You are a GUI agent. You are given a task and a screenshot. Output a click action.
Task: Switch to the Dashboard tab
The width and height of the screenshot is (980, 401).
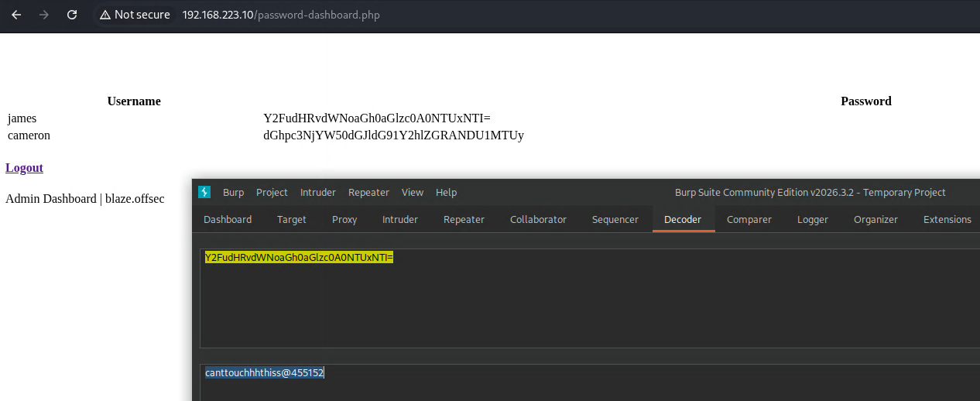click(228, 219)
